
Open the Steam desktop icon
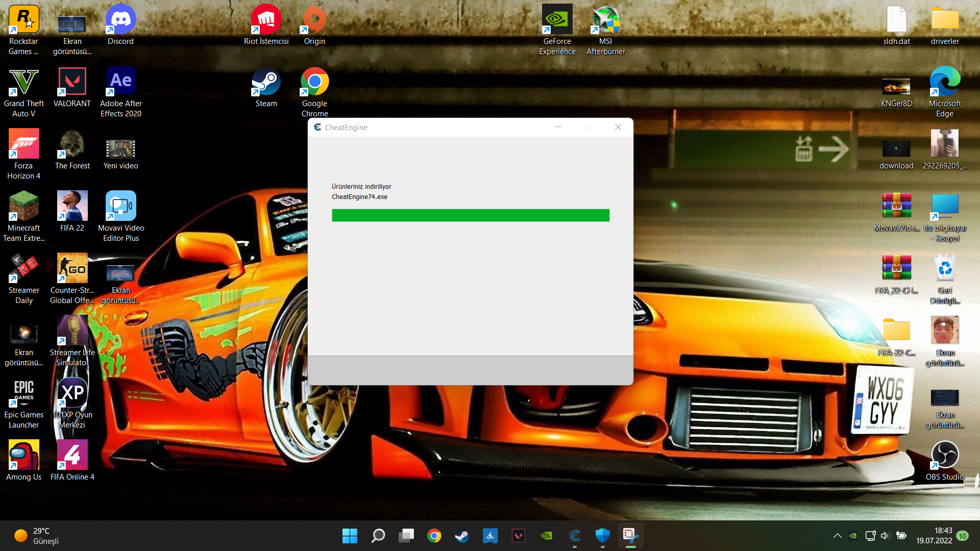[x=266, y=82]
